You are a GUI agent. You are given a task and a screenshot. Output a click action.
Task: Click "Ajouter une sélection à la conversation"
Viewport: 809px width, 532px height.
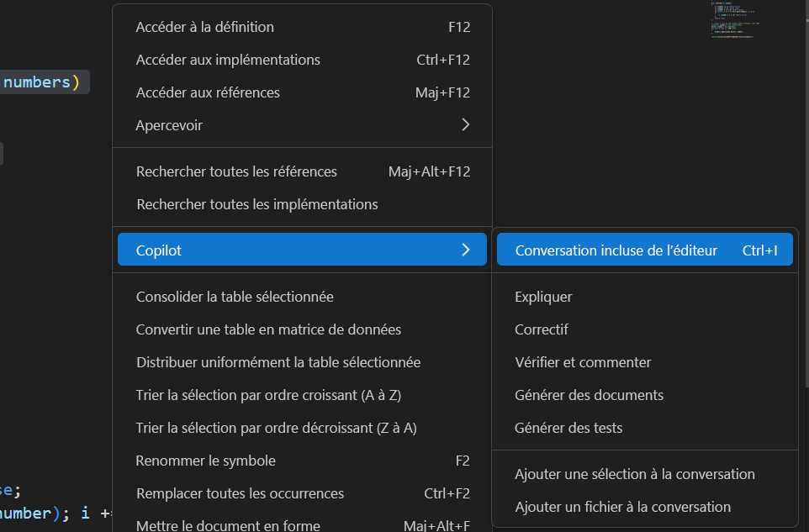click(634, 474)
